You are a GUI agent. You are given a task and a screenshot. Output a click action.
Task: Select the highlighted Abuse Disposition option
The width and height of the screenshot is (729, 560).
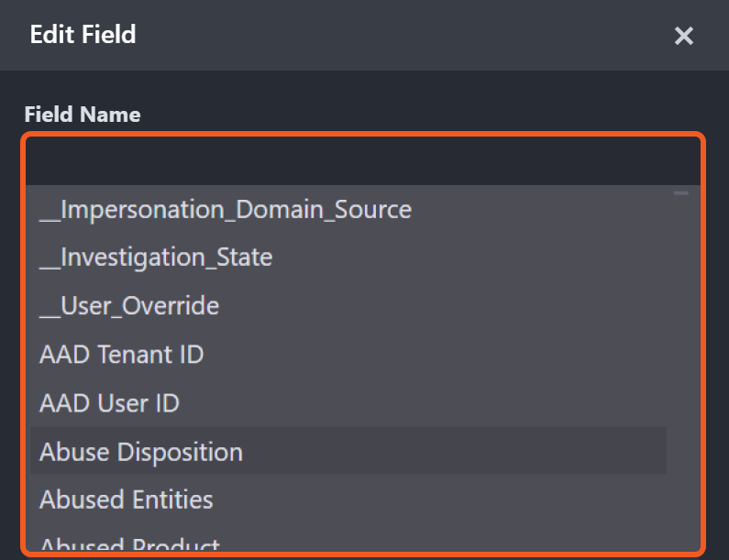[141, 452]
